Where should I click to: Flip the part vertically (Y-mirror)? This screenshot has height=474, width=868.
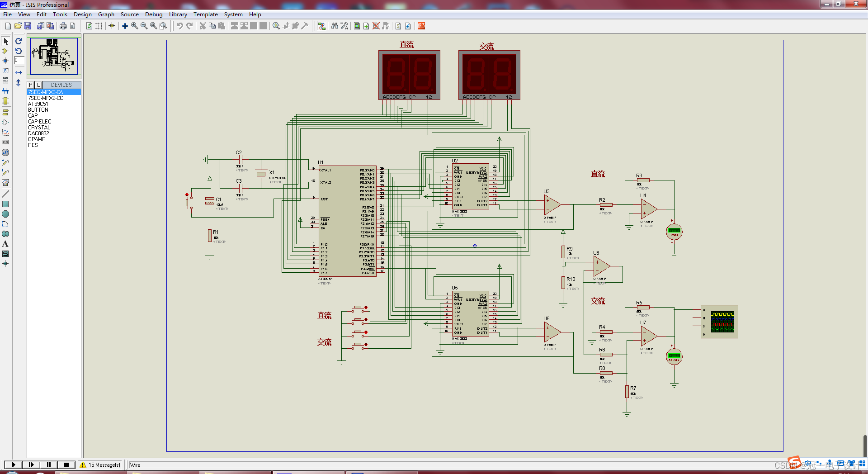pos(19,83)
